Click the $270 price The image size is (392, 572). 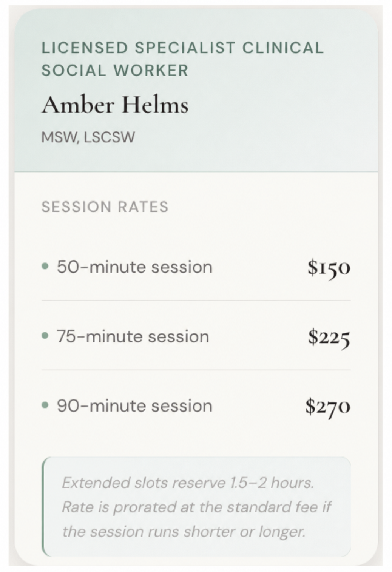pyautogui.click(x=328, y=407)
